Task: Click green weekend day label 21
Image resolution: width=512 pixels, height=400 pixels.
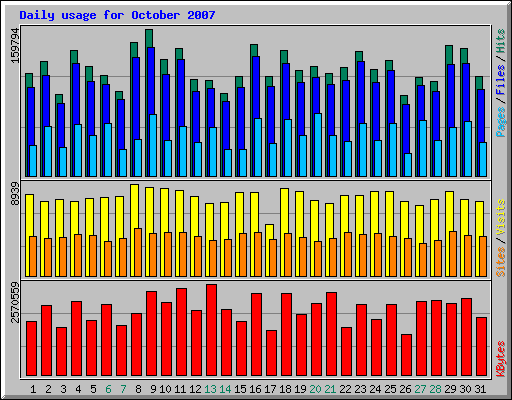Action: tap(330, 389)
